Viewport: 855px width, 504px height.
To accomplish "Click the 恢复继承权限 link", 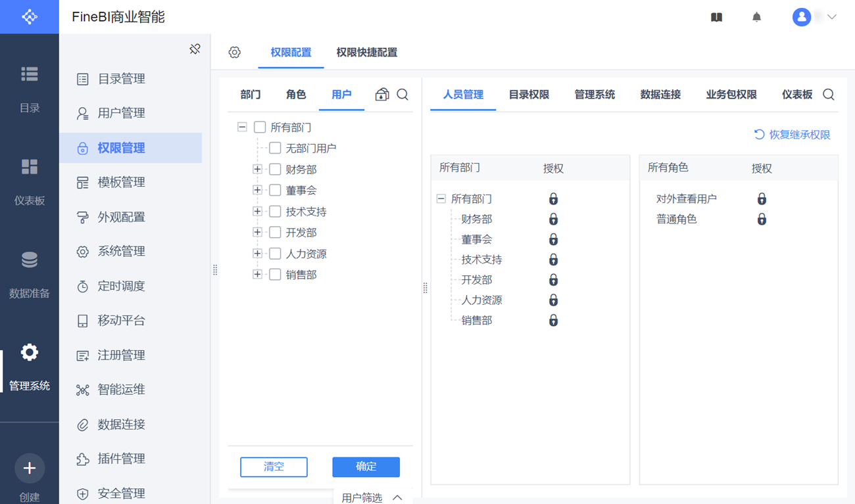I will pyautogui.click(x=793, y=135).
